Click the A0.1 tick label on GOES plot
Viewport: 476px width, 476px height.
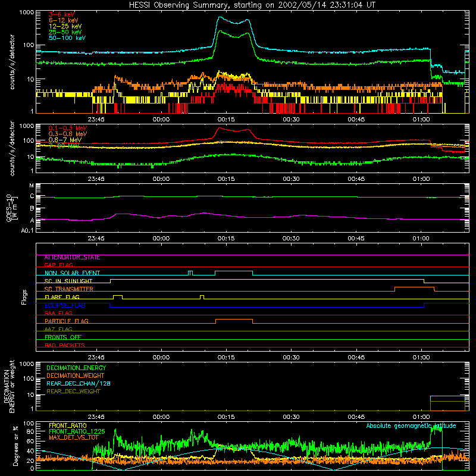pyautogui.click(x=27, y=231)
